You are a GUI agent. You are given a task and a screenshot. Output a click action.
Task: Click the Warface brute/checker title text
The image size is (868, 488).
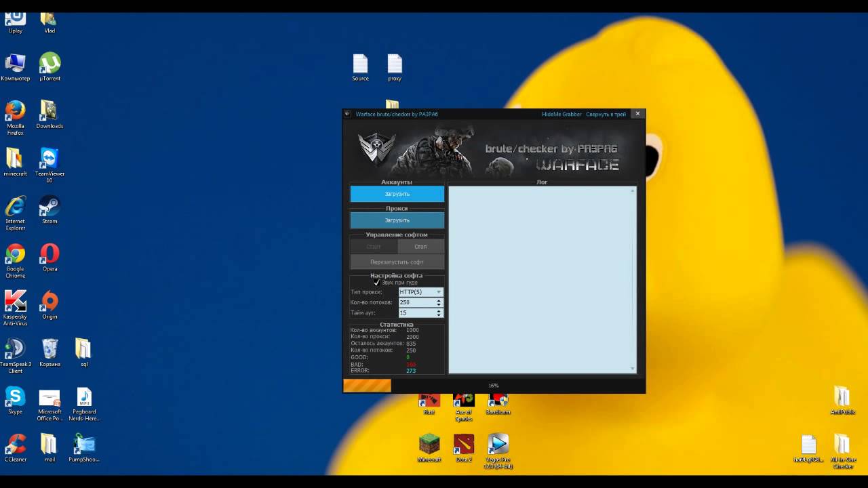(x=397, y=114)
